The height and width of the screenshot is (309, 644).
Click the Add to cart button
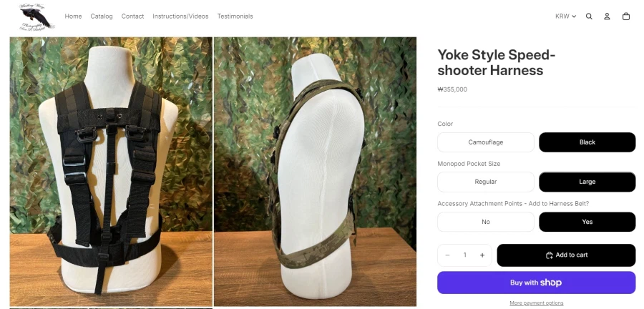[566, 255]
